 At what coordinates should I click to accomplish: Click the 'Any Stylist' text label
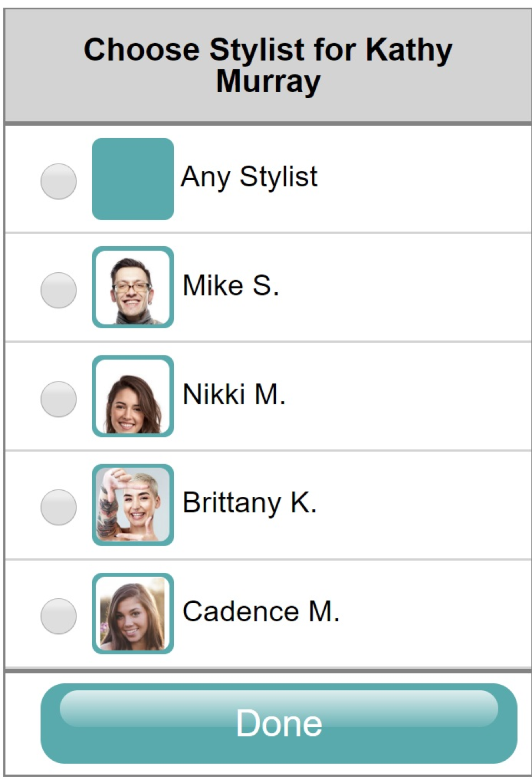click(249, 177)
